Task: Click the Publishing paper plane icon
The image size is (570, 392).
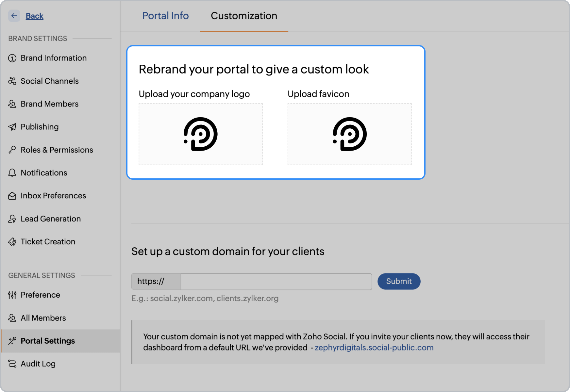Action: tap(12, 127)
